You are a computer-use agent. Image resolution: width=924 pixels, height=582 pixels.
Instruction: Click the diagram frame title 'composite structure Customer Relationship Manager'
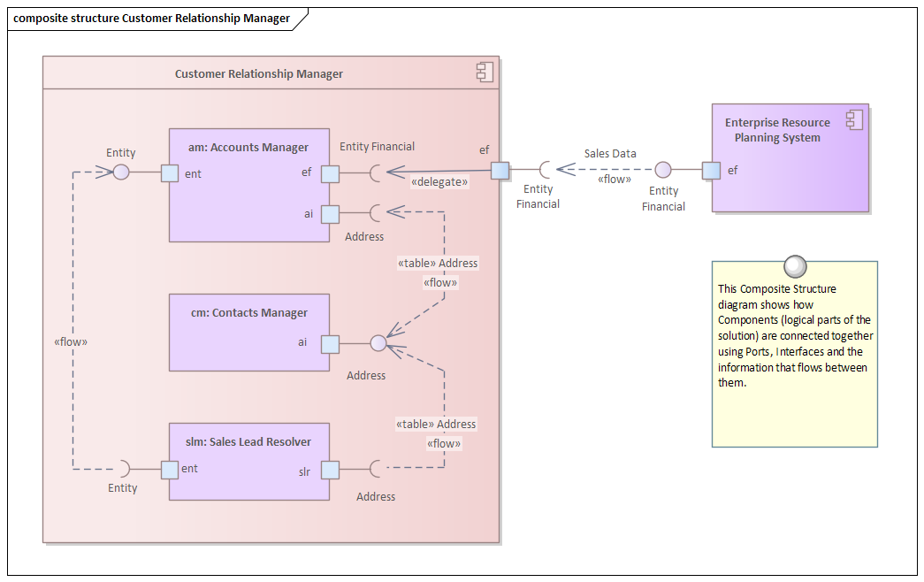(x=151, y=19)
